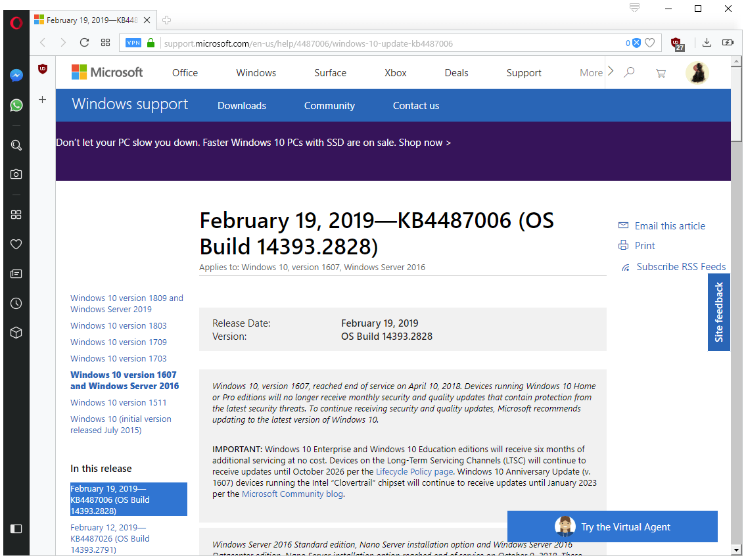The width and height of the screenshot is (746, 560).
Task: Open Site feedback side tab
Action: pos(719,312)
